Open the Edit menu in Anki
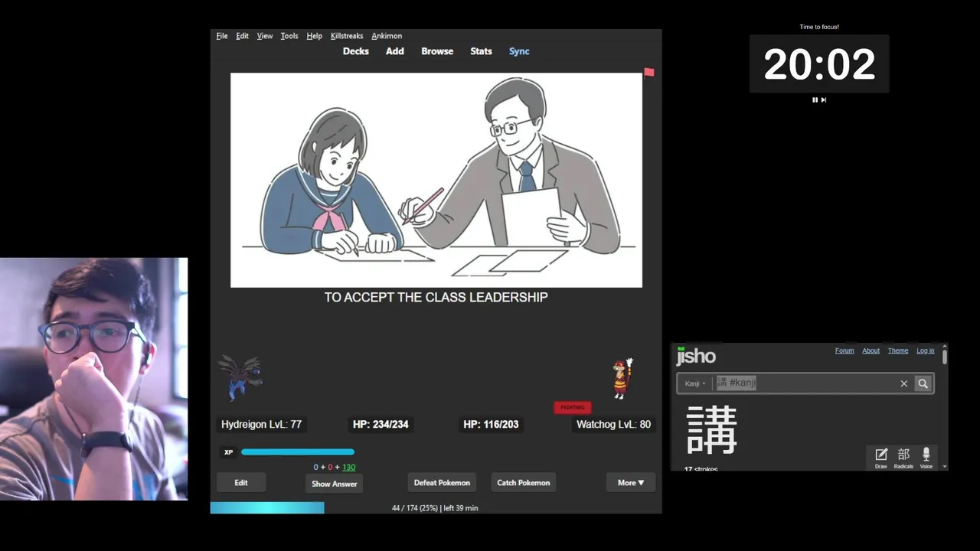Image resolution: width=980 pixels, height=551 pixels. coord(242,36)
